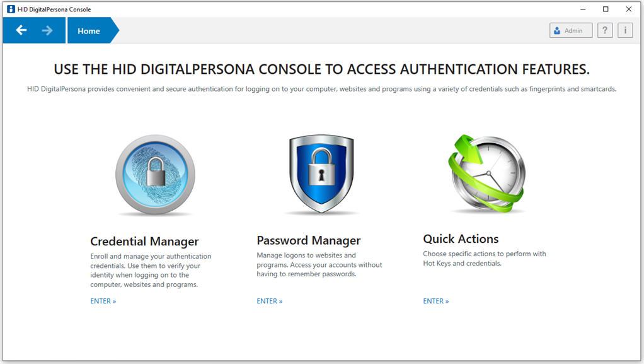The width and height of the screenshot is (644, 364).
Task: Click the HID DigitalPersona title bar app icon
Action: point(11,9)
